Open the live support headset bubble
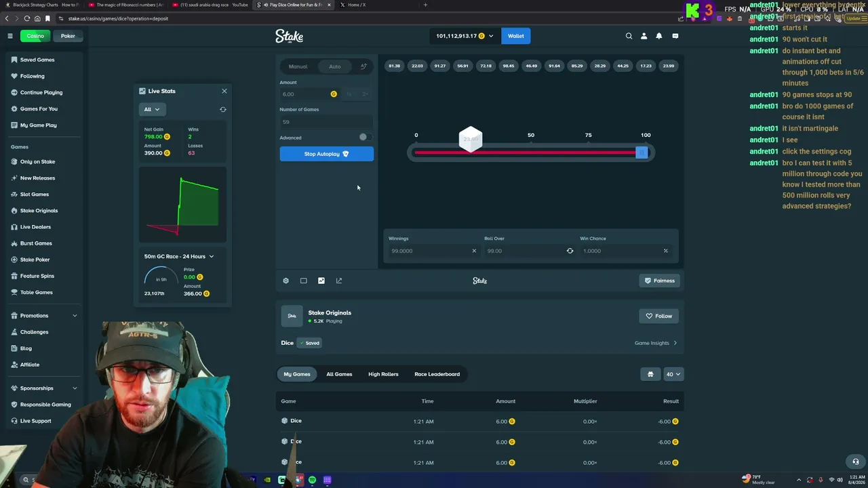This screenshot has height=488, width=868. pyautogui.click(x=855, y=462)
